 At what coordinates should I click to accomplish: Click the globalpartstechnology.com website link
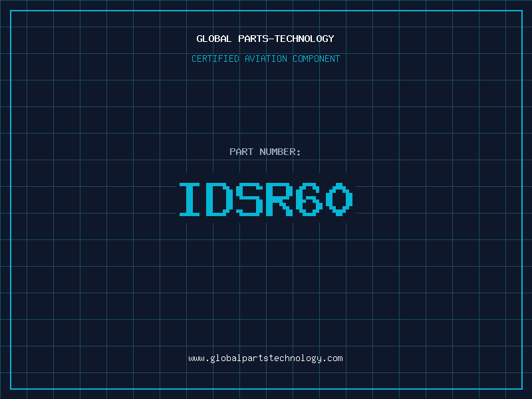tap(265, 358)
